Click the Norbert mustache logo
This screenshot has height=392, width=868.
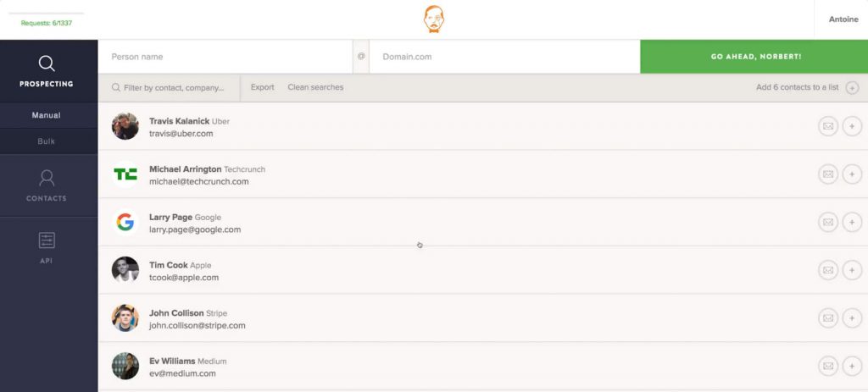pyautogui.click(x=434, y=19)
